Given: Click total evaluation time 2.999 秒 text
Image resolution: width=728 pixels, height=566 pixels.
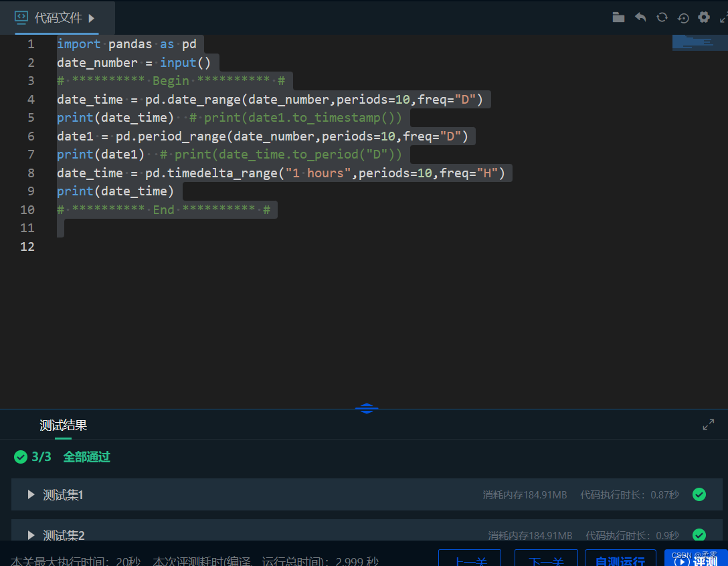Looking at the screenshot, I should tap(266, 561).
